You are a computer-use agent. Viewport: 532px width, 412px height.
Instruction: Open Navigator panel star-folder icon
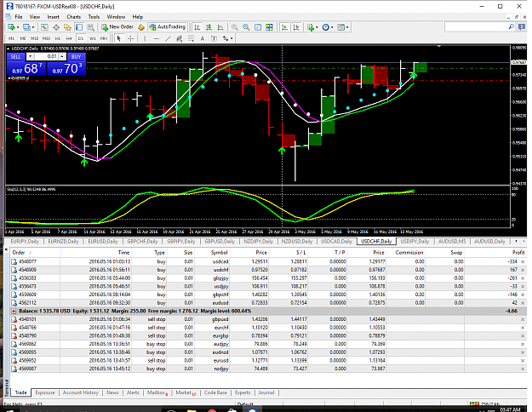67,27
